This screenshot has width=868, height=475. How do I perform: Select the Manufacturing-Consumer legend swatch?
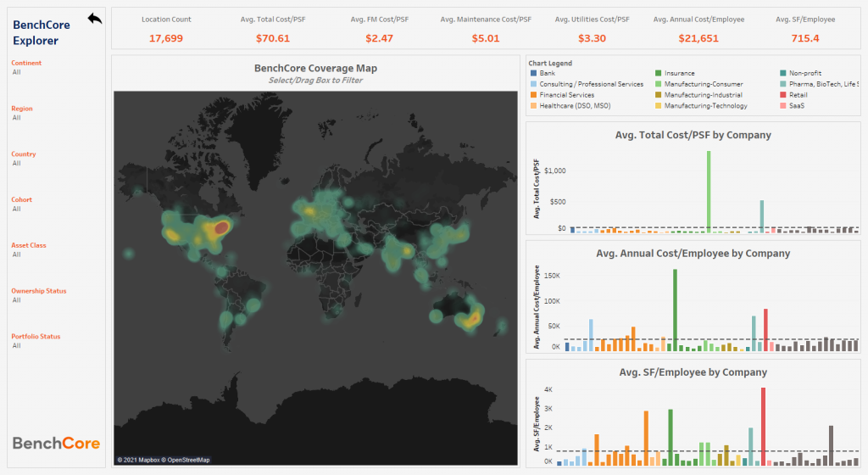coord(658,84)
